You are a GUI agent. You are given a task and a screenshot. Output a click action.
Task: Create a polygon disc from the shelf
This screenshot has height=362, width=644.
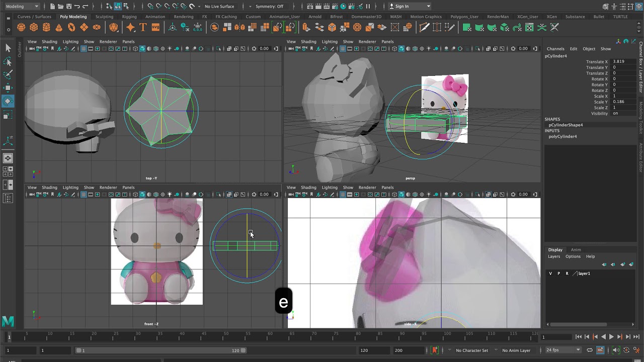(x=97, y=27)
